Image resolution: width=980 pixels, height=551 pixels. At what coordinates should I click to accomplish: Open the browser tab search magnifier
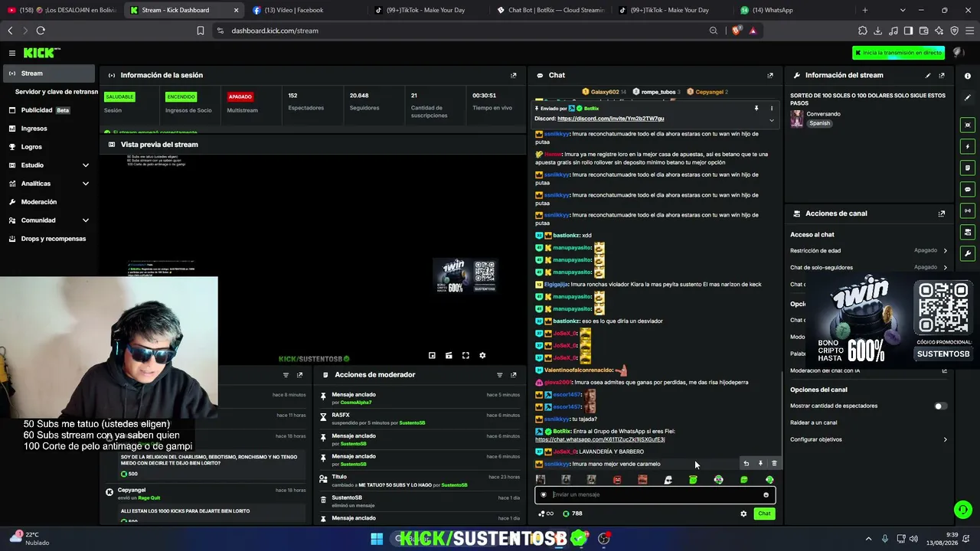point(714,31)
